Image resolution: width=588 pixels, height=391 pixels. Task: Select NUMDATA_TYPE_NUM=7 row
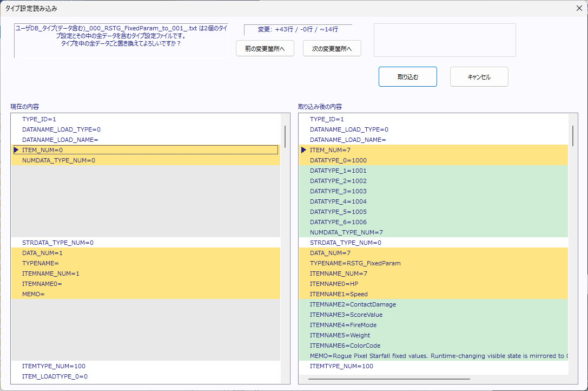[x=433, y=232]
